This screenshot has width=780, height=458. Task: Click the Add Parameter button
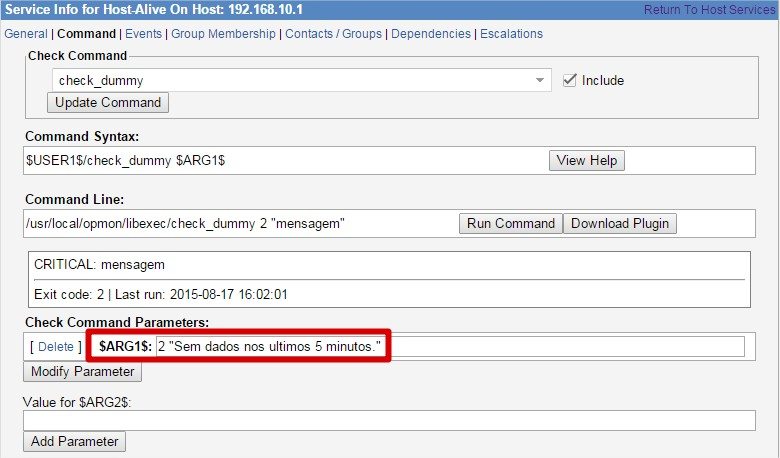coord(74,442)
